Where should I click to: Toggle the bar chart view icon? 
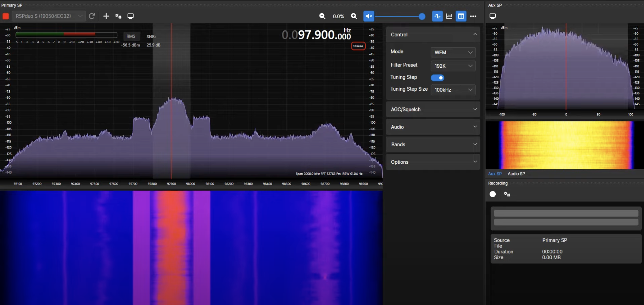point(449,16)
